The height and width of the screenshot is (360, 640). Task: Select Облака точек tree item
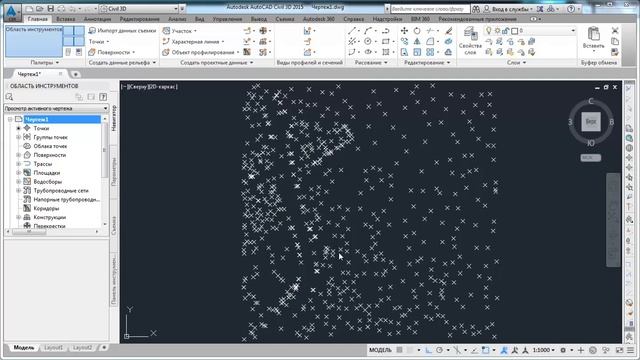click(50, 146)
